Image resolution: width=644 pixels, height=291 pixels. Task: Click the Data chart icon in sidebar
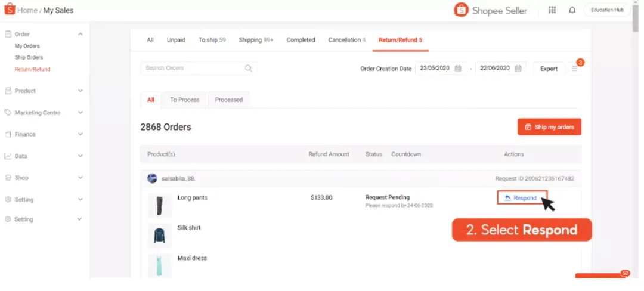pos(8,156)
